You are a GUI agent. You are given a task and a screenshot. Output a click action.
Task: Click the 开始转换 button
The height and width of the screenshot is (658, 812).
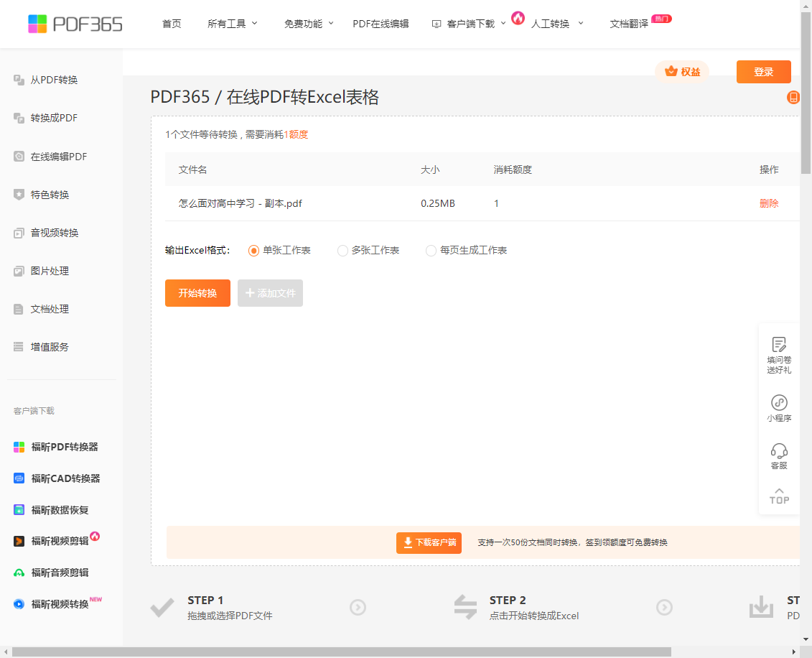pyautogui.click(x=198, y=293)
